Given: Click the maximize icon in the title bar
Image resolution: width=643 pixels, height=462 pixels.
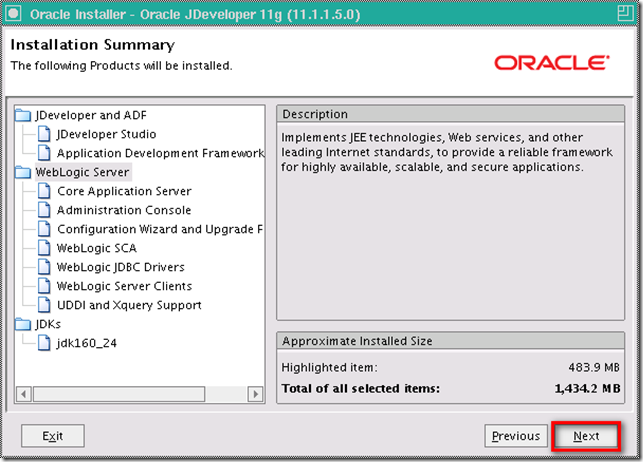Looking at the screenshot, I should 626,14.
